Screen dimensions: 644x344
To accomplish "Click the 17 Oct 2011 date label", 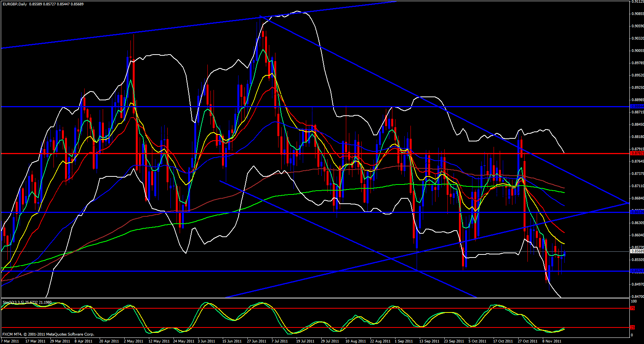I will [503, 341].
